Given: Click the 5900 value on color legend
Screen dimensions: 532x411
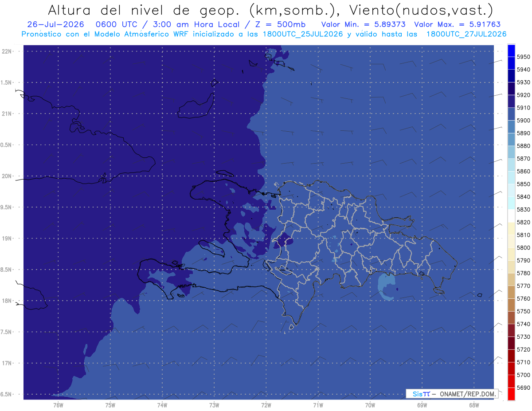Looking at the screenshot, I should click(524, 121).
